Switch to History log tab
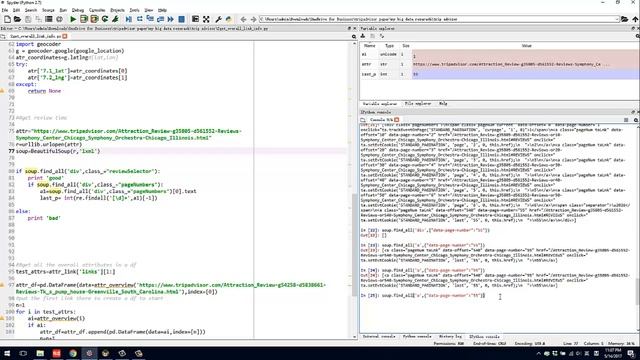This screenshot has height=360, width=640. pos(450,337)
